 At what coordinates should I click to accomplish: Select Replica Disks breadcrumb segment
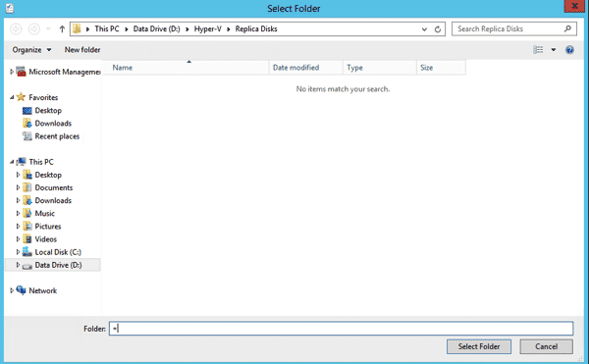[x=256, y=28]
